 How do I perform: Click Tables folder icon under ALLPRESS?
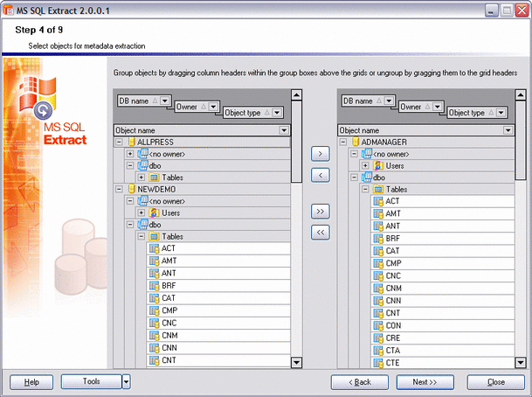(x=154, y=178)
